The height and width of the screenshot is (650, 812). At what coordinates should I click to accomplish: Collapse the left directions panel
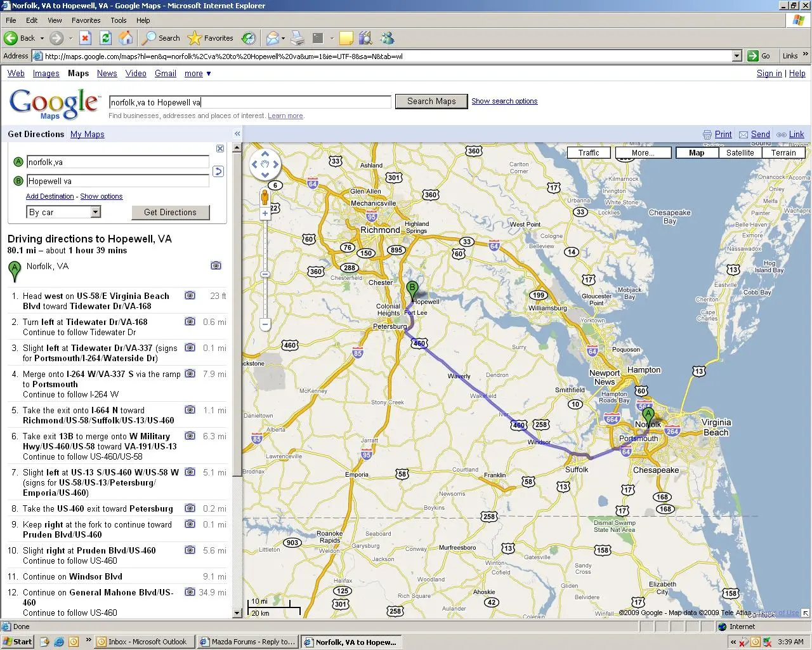(x=237, y=134)
